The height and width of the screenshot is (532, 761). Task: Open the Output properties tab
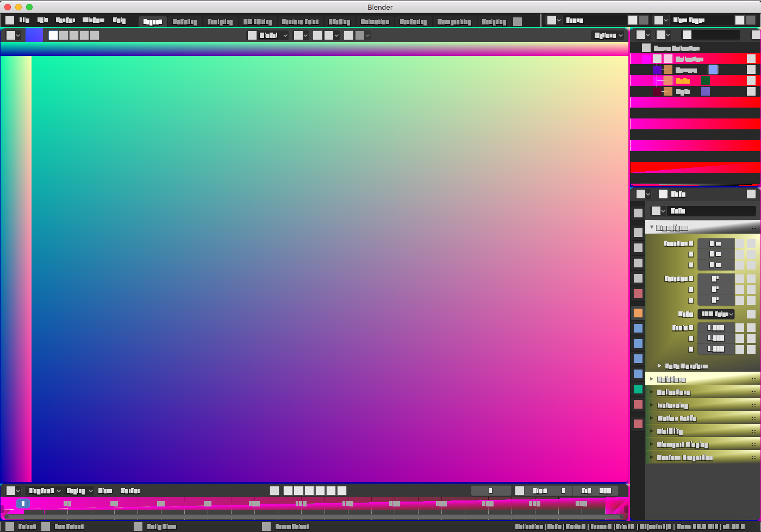(638, 248)
